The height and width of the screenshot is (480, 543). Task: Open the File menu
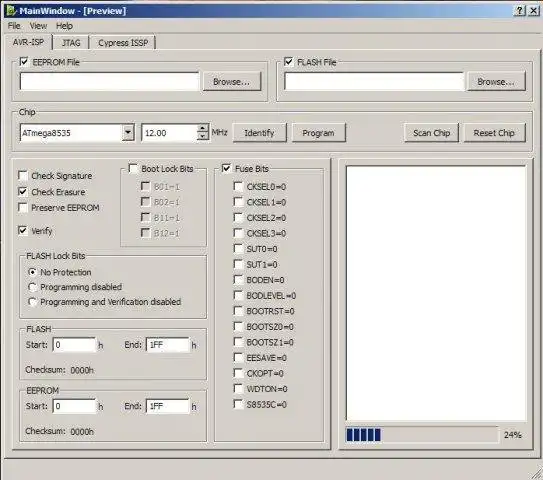point(14,26)
